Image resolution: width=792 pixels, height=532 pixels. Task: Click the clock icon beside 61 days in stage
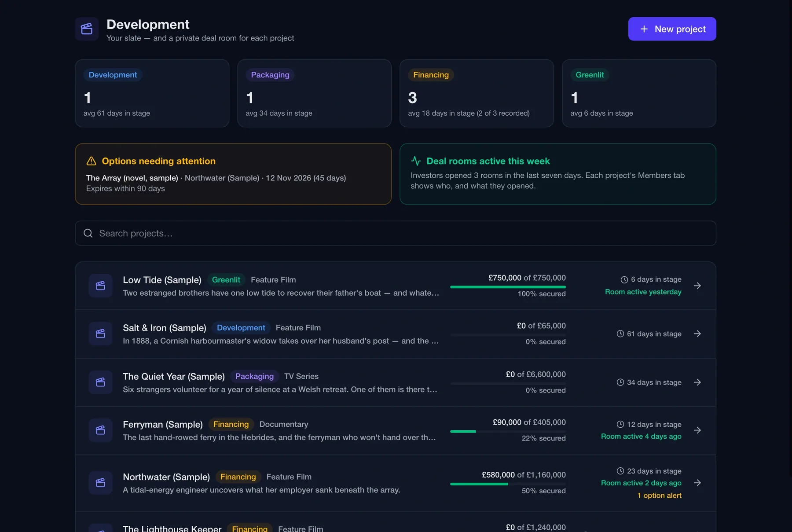pyautogui.click(x=620, y=334)
